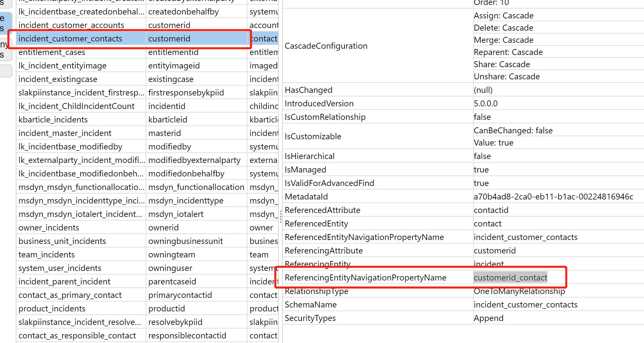Click lk_incidentbase_modifiedby row
644x343 pixels.
pos(147,146)
